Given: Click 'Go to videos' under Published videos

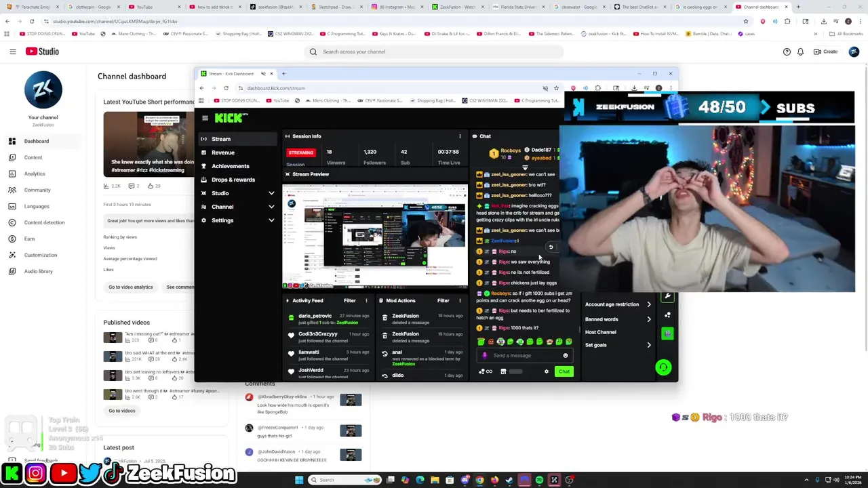Looking at the screenshot, I should (x=122, y=411).
